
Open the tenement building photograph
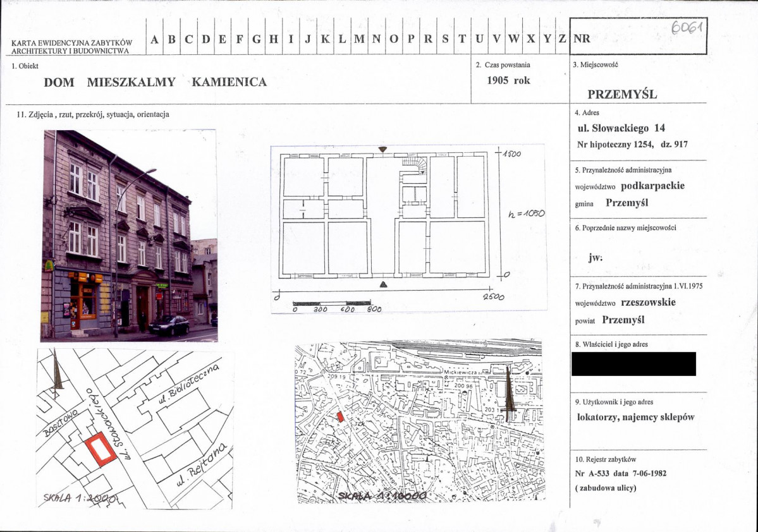point(130,236)
